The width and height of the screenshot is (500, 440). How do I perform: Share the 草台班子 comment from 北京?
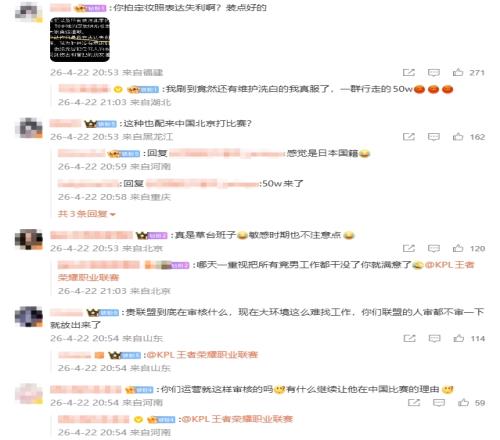[x=409, y=248]
